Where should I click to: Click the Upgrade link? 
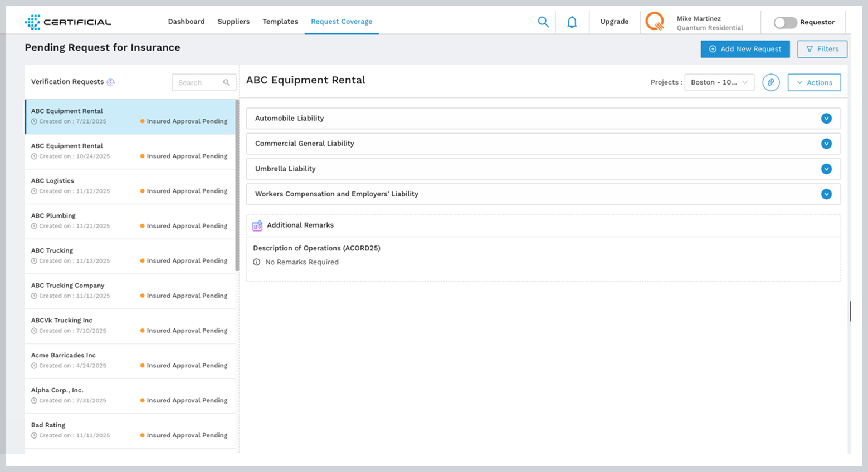coord(615,22)
